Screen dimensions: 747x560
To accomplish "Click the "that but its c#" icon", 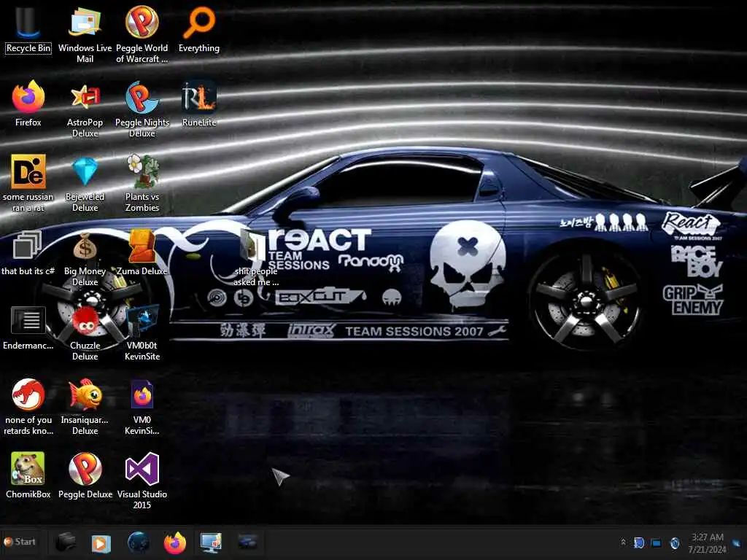I will click(x=28, y=253).
